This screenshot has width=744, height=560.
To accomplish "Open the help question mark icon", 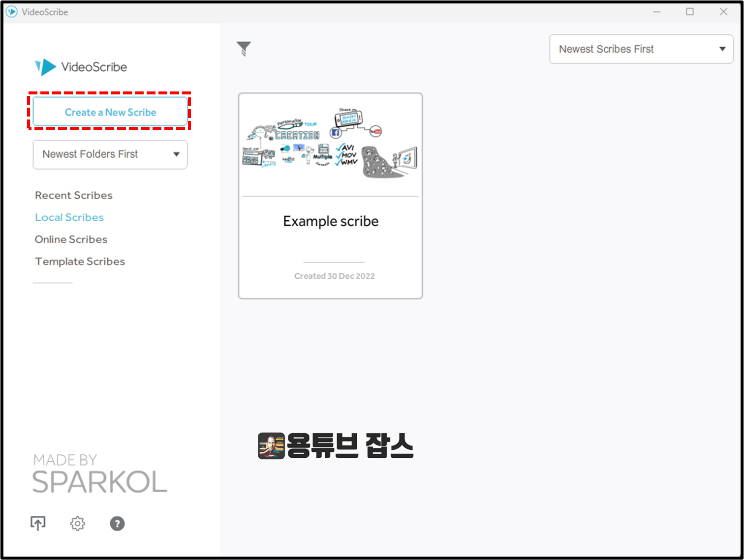I will (117, 524).
